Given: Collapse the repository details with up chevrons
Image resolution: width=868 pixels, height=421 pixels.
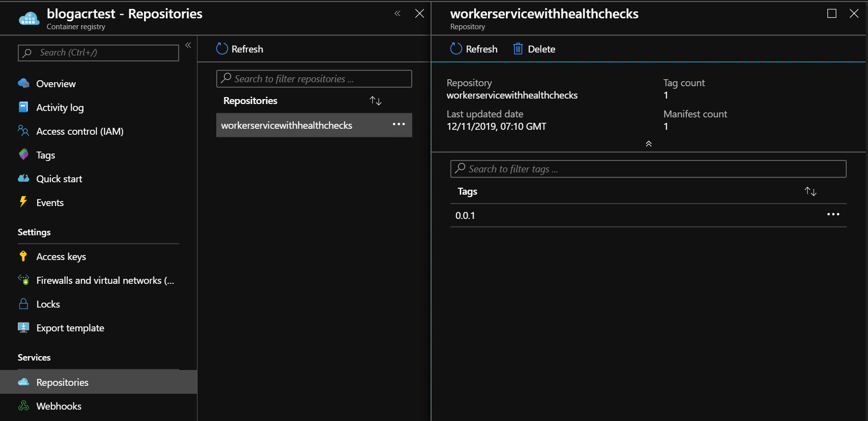Looking at the screenshot, I should pos(649,144).
